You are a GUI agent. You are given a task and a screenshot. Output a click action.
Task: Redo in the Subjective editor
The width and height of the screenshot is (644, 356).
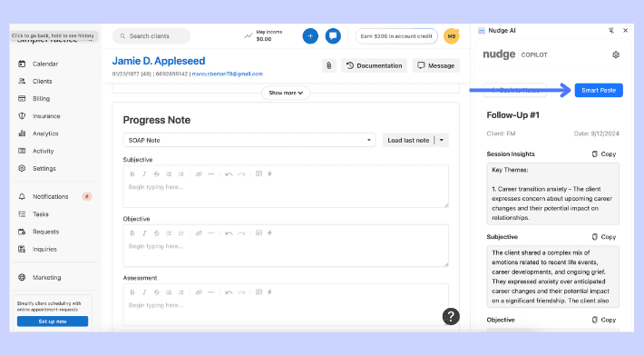(241, 173)
